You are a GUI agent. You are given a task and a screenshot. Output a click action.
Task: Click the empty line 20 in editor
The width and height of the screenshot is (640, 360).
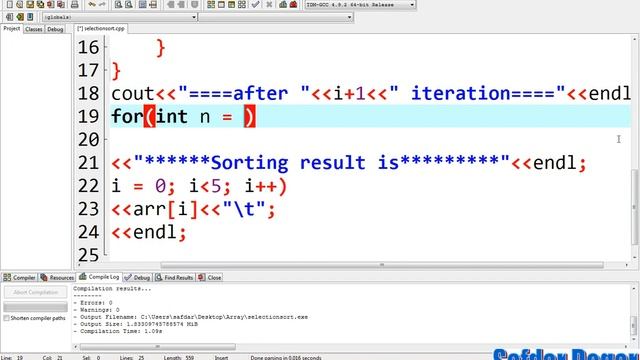coord(370,140)
